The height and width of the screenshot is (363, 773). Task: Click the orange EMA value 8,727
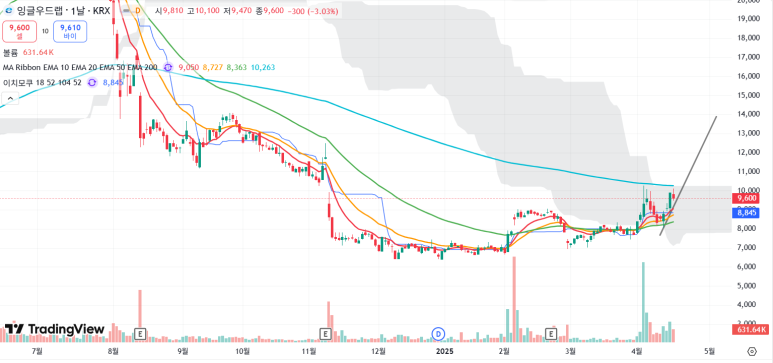(212, 67)
